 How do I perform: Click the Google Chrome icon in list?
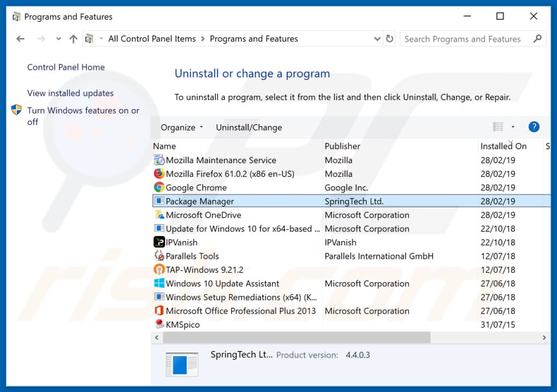coord(159,188)
